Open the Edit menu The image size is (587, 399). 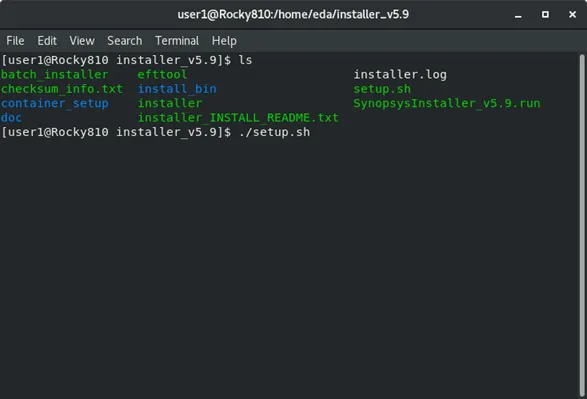pyautogui.click(x=47, y=40)
